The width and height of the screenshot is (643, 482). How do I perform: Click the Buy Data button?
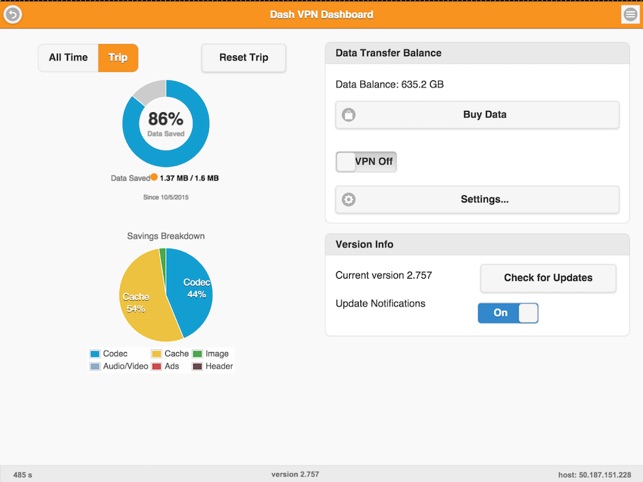(477, 115)
